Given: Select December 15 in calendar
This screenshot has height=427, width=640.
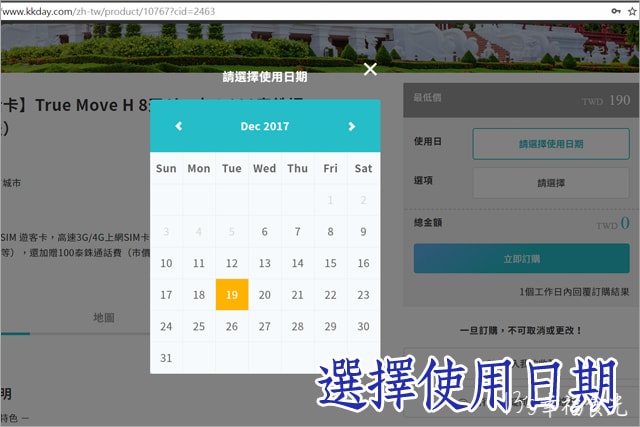Looking at the screenshot, I should click(331, 263).
